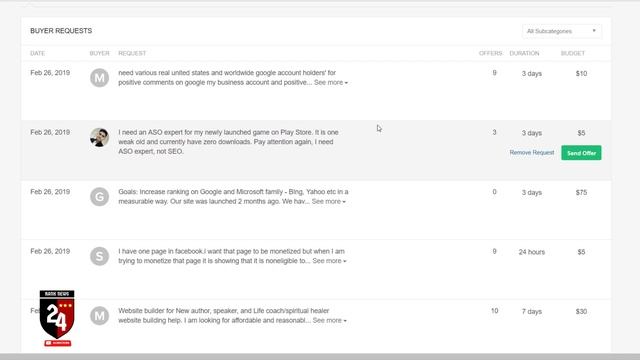The width and height of the screenshot is (640, 360).
Task: Expand See more on facebook page monetize request
Action: (x=329, y=261)
